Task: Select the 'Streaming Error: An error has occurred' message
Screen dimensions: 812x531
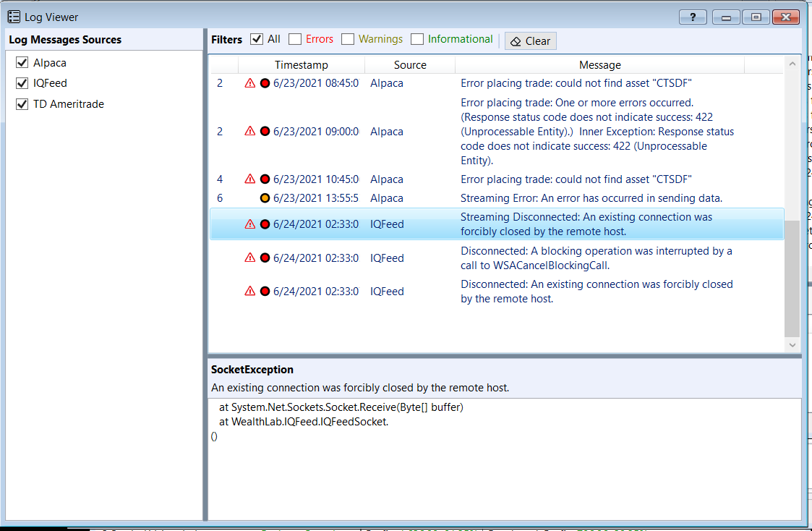Action: tap(591, 198)
